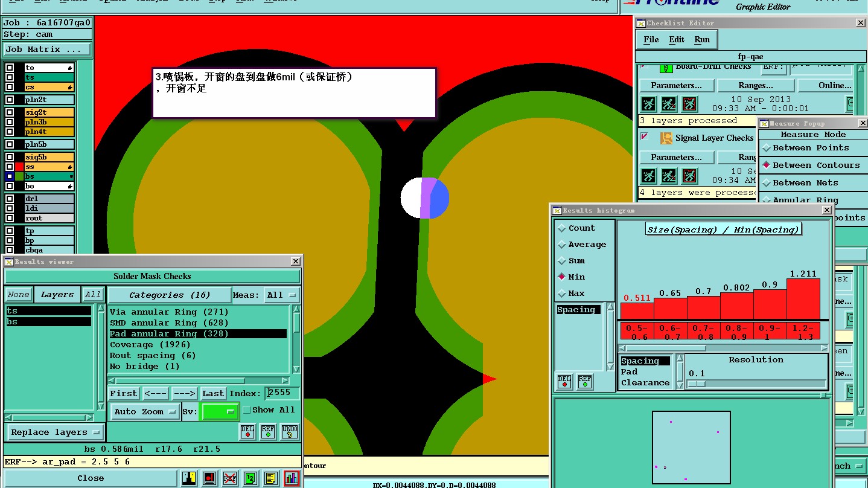
Task: Click Ranges button under Board-Drill Checks
Action: pyautogui.click(x=755, y=86)
